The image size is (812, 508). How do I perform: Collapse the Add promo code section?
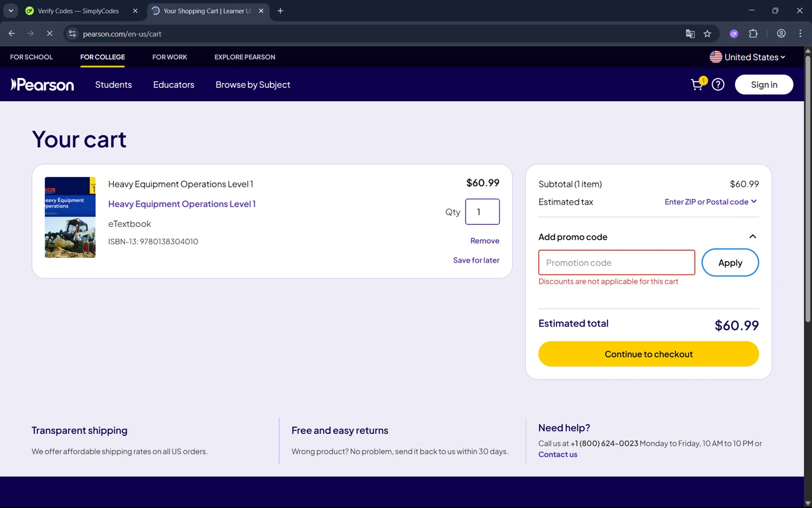(752, 237)
